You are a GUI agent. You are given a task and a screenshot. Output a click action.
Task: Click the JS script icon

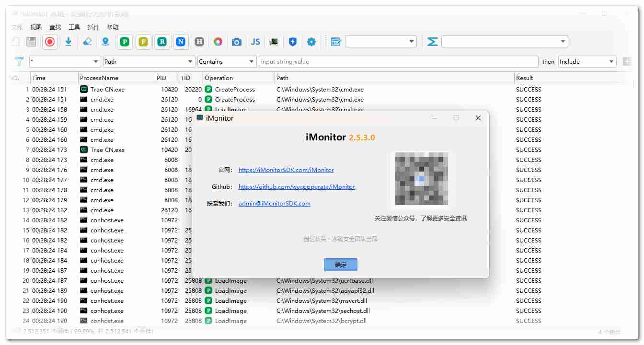click(x=255, y=42)
